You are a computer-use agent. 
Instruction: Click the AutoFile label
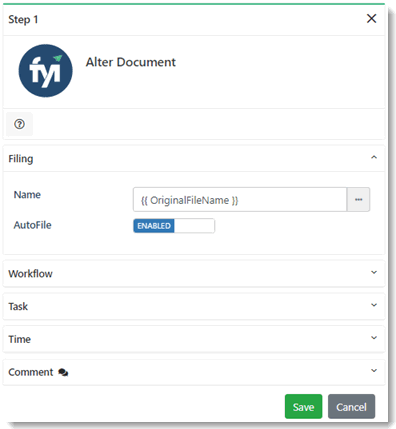pos(32,225)
